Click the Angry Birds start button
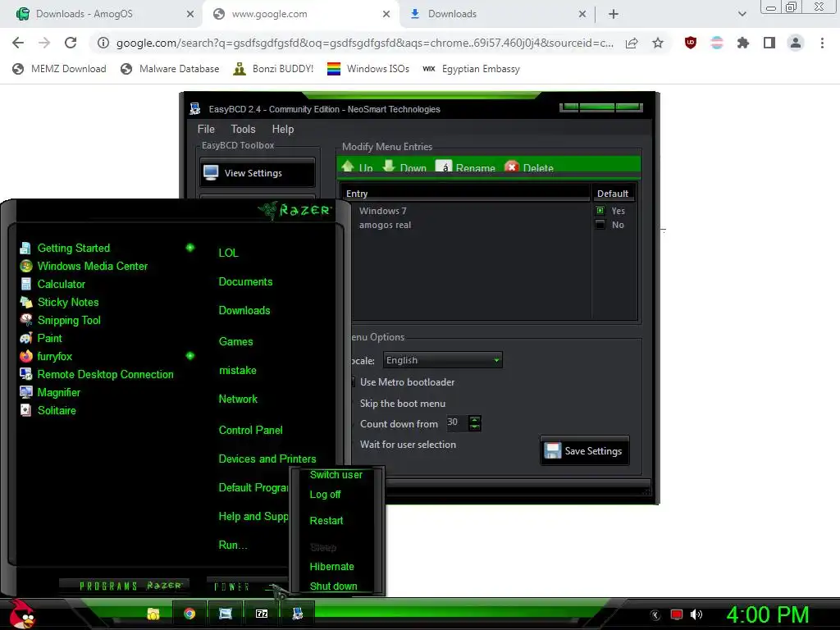840x630 pixels. pyautogui.click(x=22, y=614)
